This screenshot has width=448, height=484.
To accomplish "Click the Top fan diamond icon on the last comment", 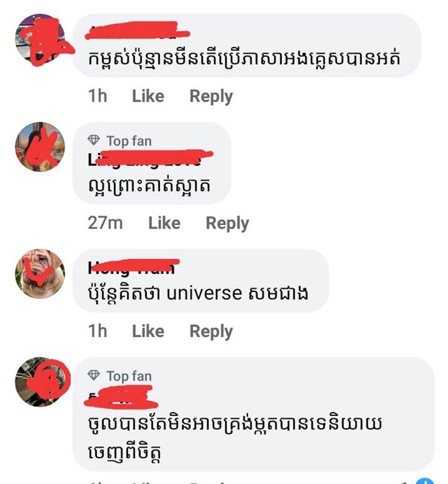I will (94, 375).
